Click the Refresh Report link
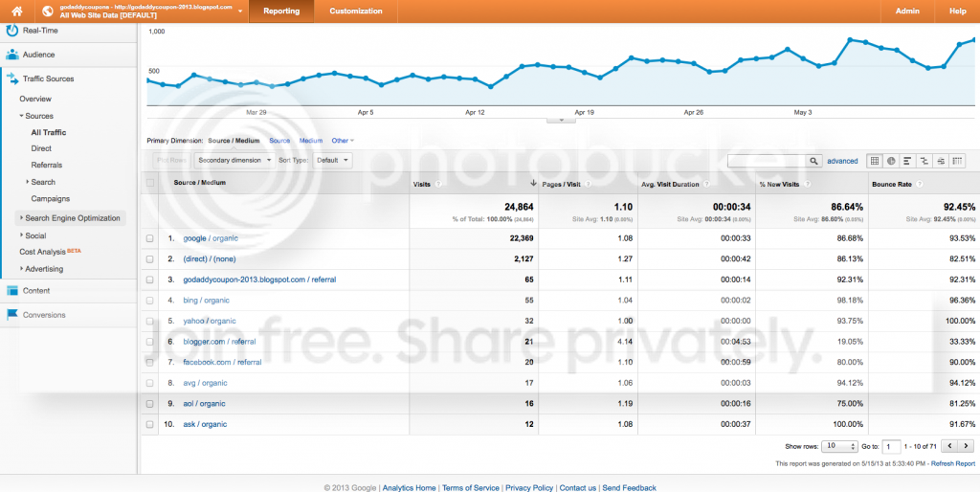This screenshot has height=492, width=980. point(952,464)
